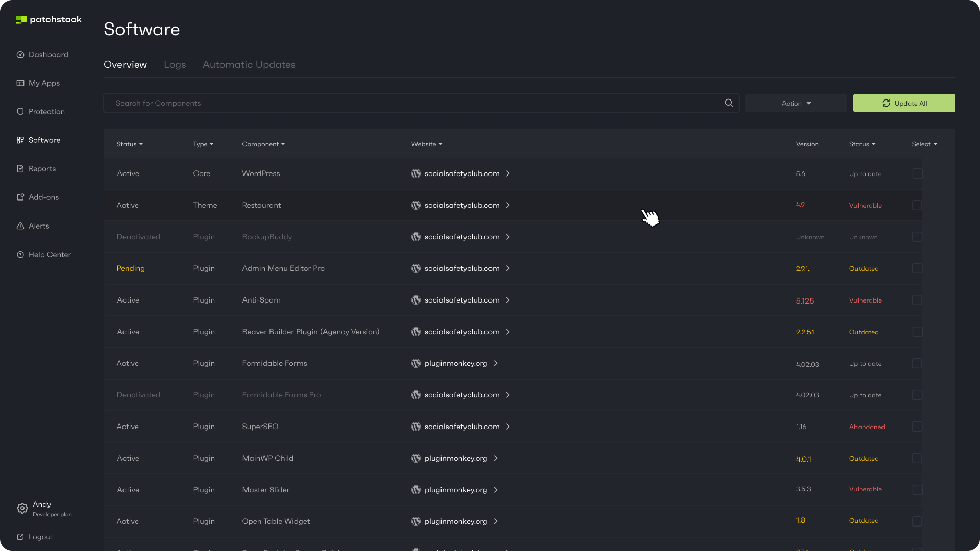The image size is (980, 551).
Task: Click WordPress logo in SuperSEO row
Action: tap(416, 427)
